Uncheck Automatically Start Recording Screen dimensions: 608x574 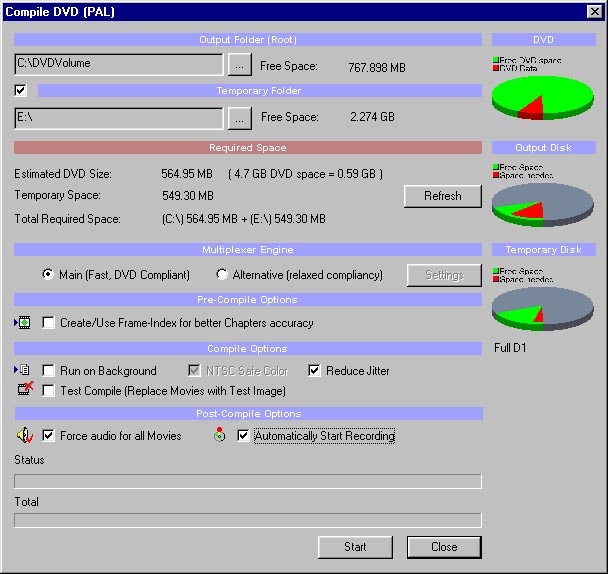tap(243, 435)
